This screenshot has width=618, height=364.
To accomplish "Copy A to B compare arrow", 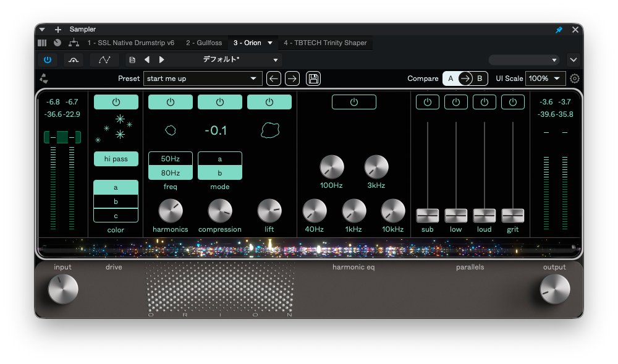I will [x=465, y=78].
